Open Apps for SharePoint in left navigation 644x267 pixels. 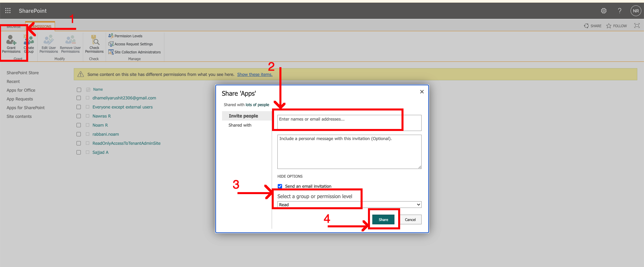point(25,107)
